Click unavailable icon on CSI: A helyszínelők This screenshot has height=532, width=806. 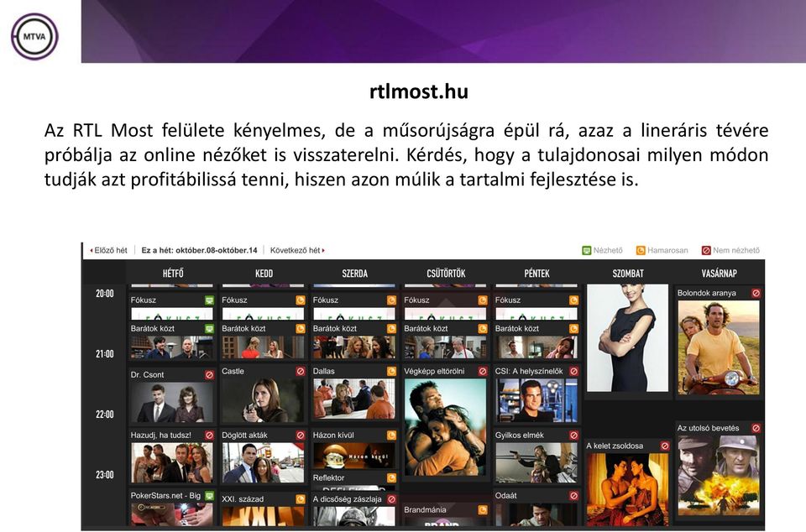tap(573, 371)
